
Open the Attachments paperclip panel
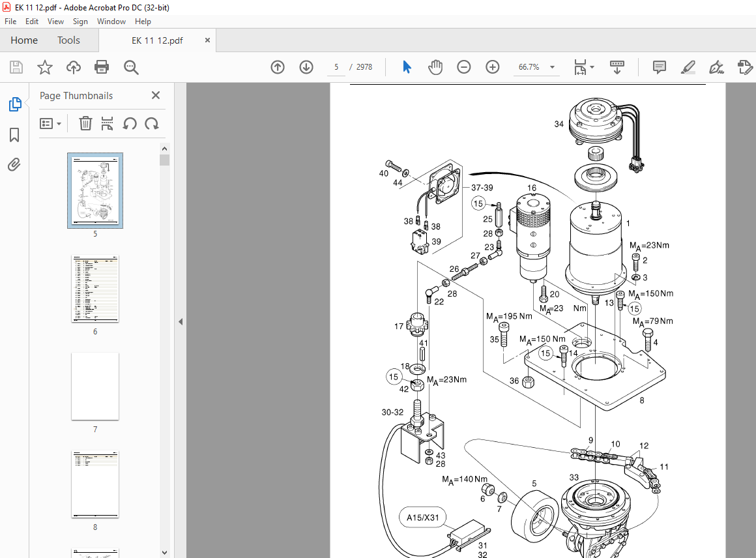[x=14, y=165]
